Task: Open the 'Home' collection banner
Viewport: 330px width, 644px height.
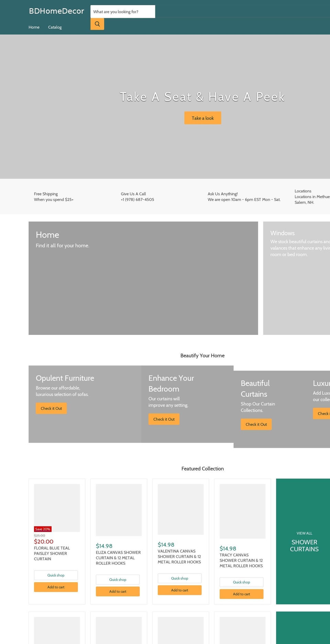Action: 143,278
